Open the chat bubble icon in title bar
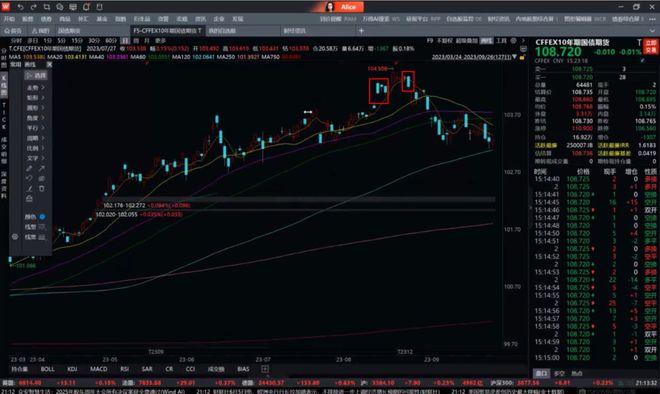The width and height of the screenshot is (660, 394). coord(59,7)
